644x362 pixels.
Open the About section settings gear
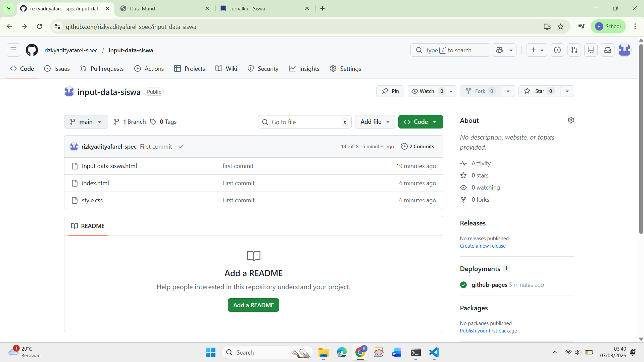coord(571,120)
